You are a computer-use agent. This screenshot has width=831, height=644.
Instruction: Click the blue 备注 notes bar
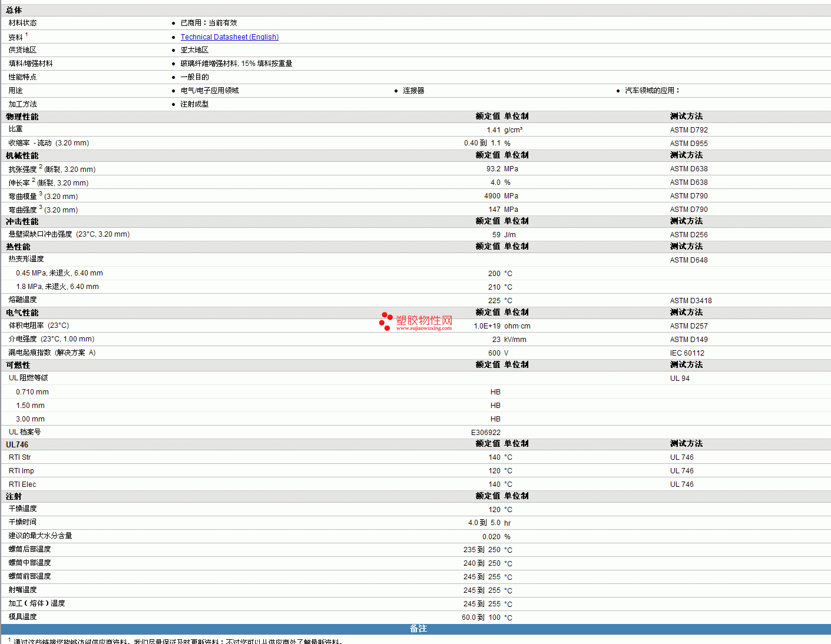[418, 629]
